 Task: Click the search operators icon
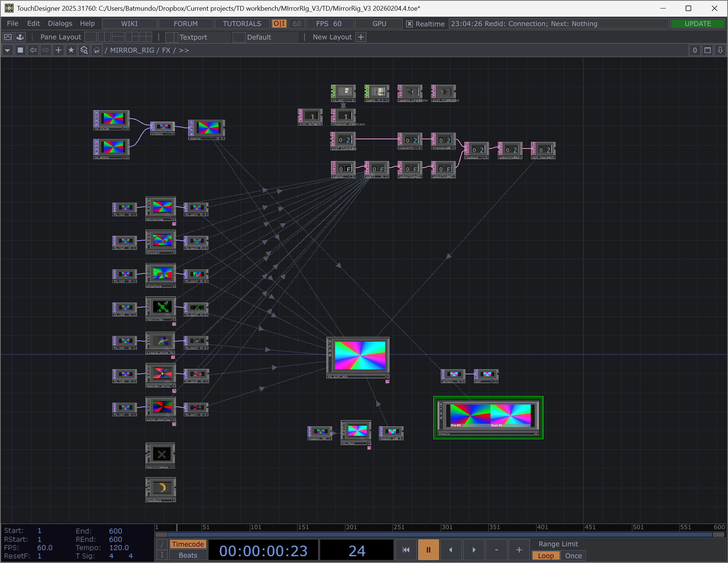pyautogui.click(x=84, y=50)
